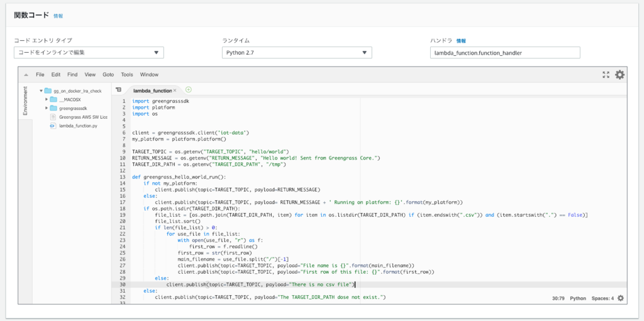
Task: Click the tab list icon left of tabs
Action: [x=118, y=89]
